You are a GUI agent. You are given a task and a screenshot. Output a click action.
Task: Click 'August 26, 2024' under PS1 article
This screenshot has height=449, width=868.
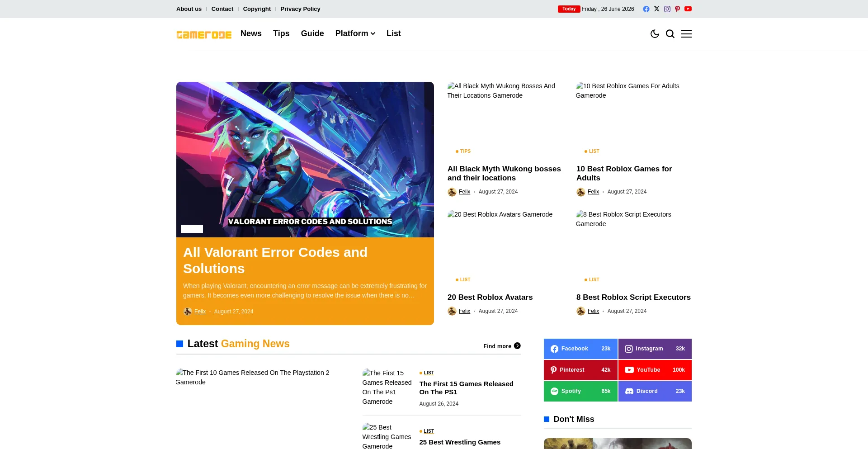pyautogui.click(x=439, y=404)
